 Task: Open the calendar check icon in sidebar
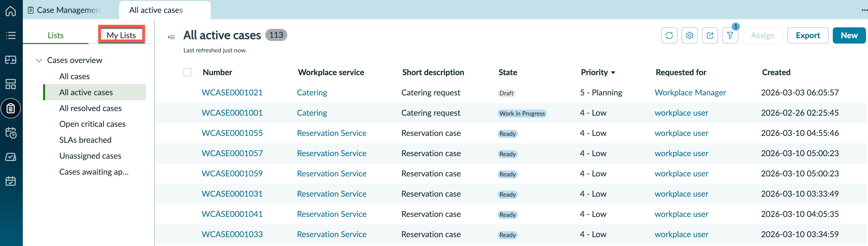pyautogui.click(x=11, y=181)
